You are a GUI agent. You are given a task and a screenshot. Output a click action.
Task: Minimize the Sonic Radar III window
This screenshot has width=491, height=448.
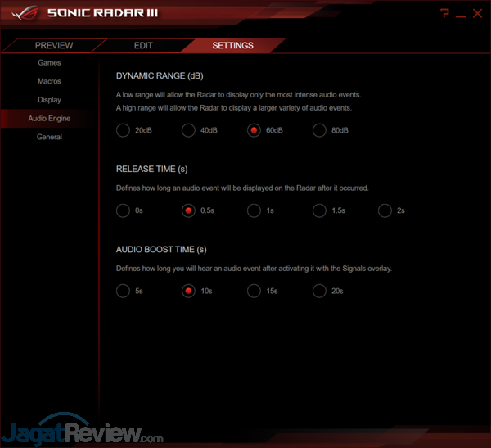click(461, 16)
